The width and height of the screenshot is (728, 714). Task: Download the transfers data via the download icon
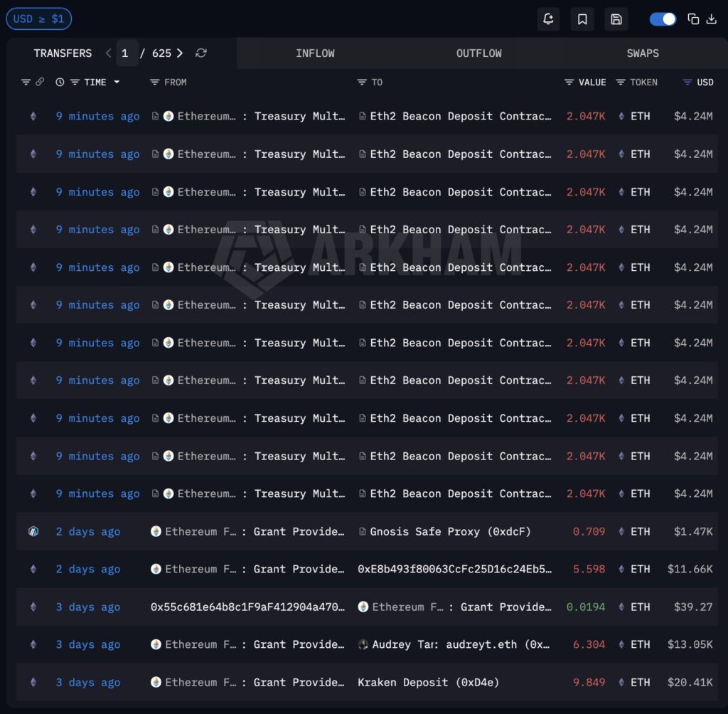point(711,18)
